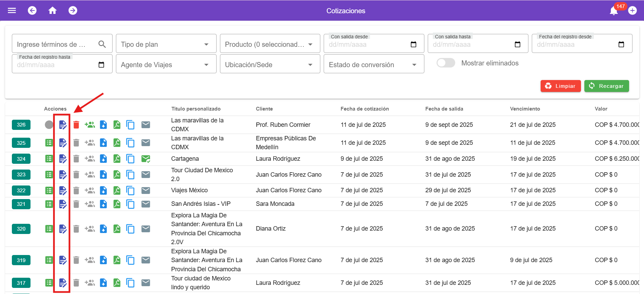Open the Tipo de plan dropdown
Image resolution: width=644 pixels, height=294 pixels.
pyautogui.click(x=166, y=44)
